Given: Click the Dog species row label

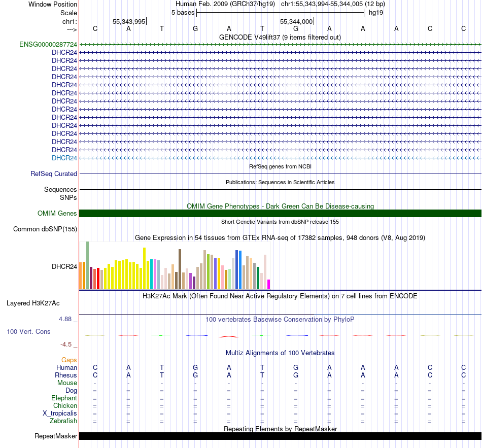Looking at the screenshot, I should click(x=71, y=391).
